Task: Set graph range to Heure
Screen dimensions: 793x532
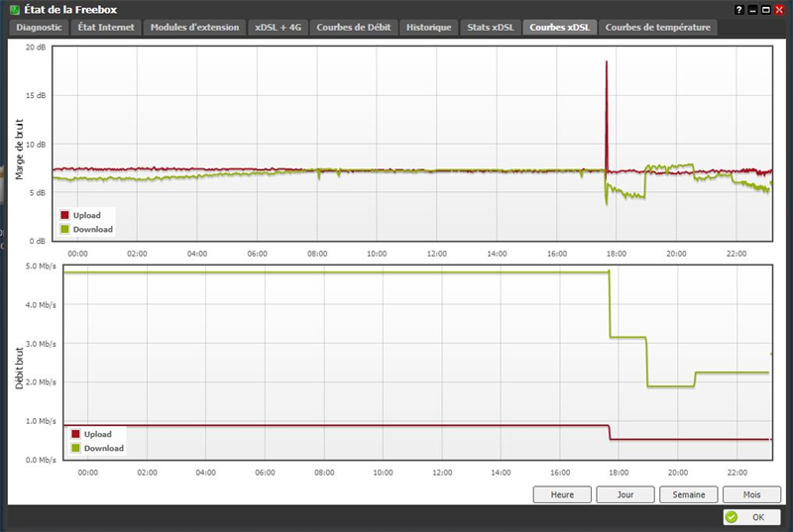Action: pyautogui.click(x=562, y=494)
